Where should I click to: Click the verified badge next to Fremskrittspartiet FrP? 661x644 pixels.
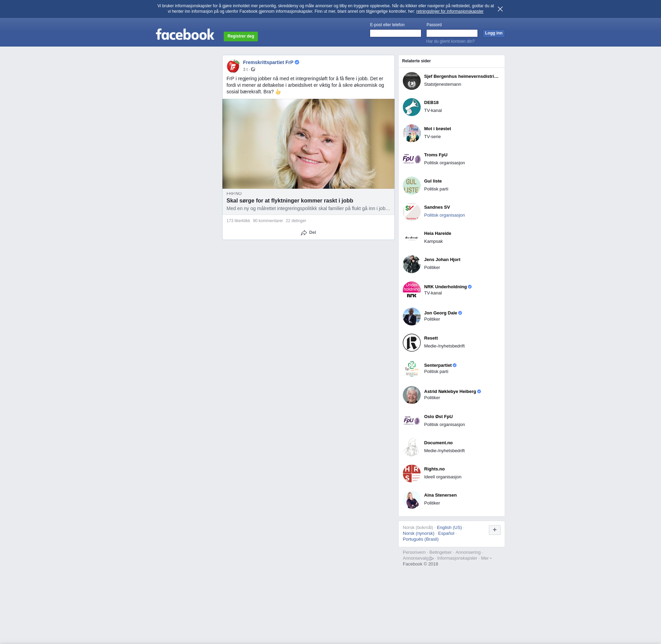[x=297, y=62]
